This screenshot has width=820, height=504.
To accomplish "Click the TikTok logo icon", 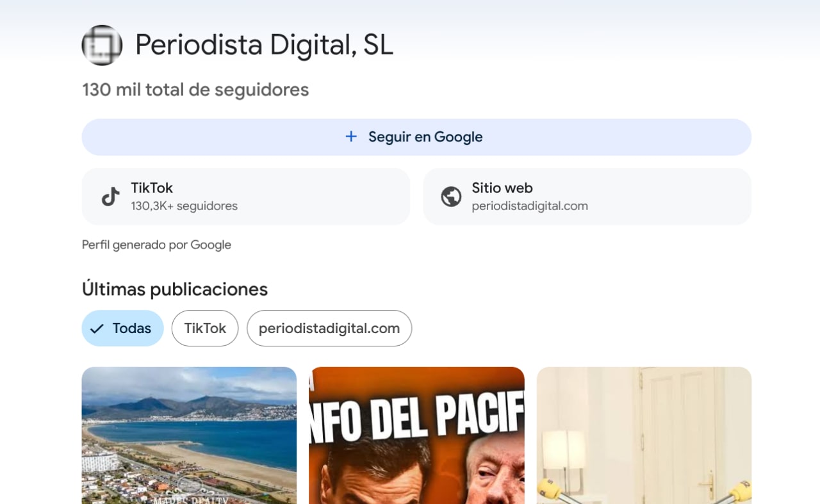I will pos(111,197).
